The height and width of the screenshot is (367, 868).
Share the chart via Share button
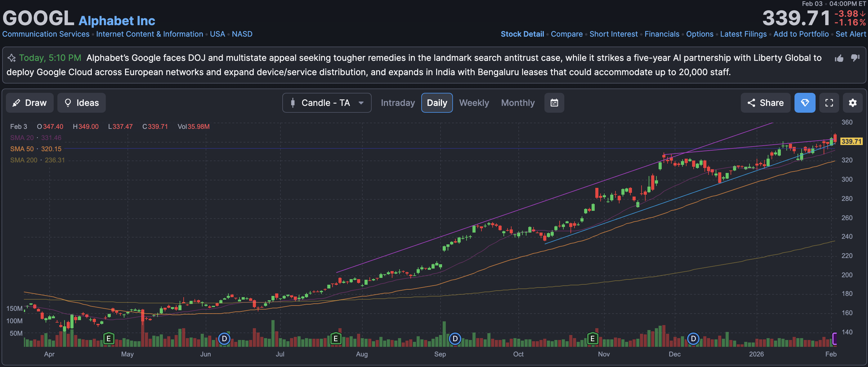click(765, 103)
